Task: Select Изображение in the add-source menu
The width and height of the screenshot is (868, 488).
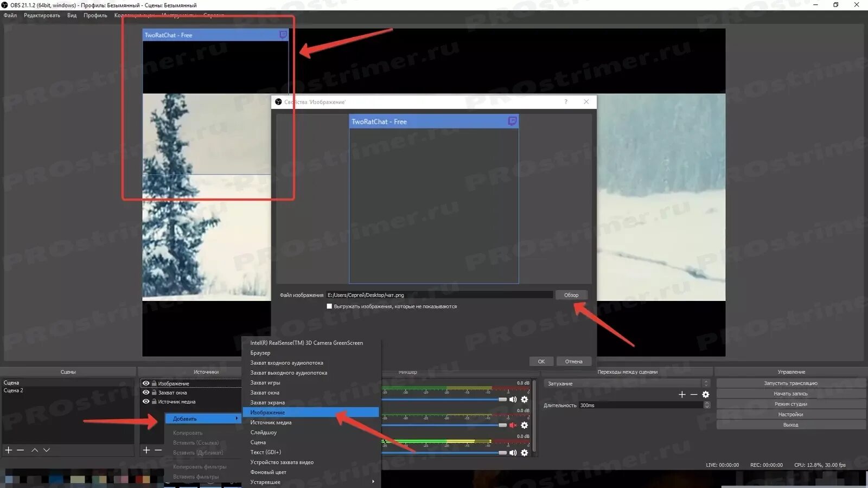Action: click(x=311, y=413)
